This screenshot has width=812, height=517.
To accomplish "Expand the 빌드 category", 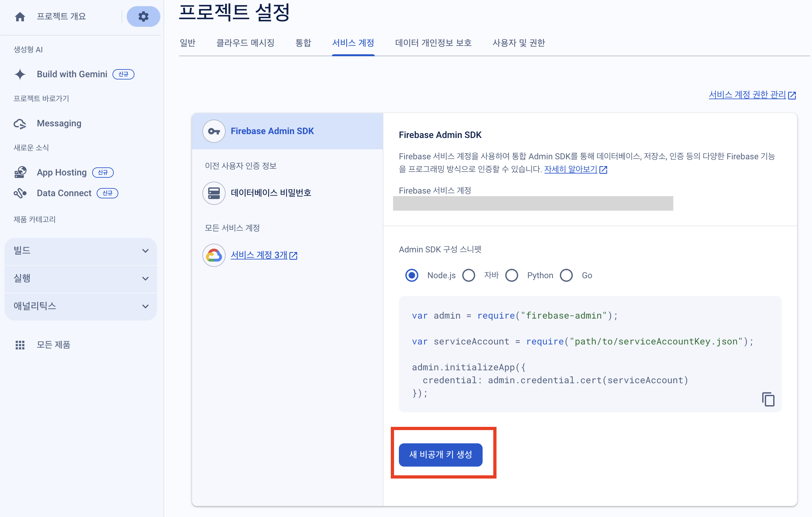I will 145,251.
